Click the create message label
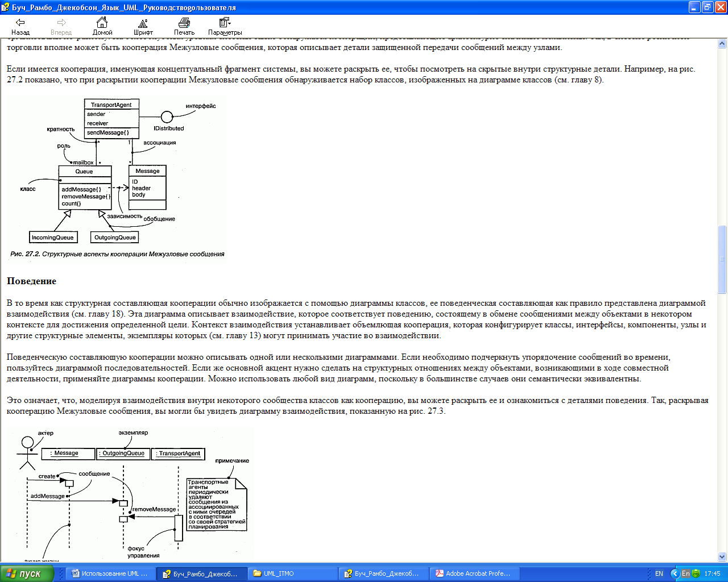728x582 pixels. pos(47,476)
